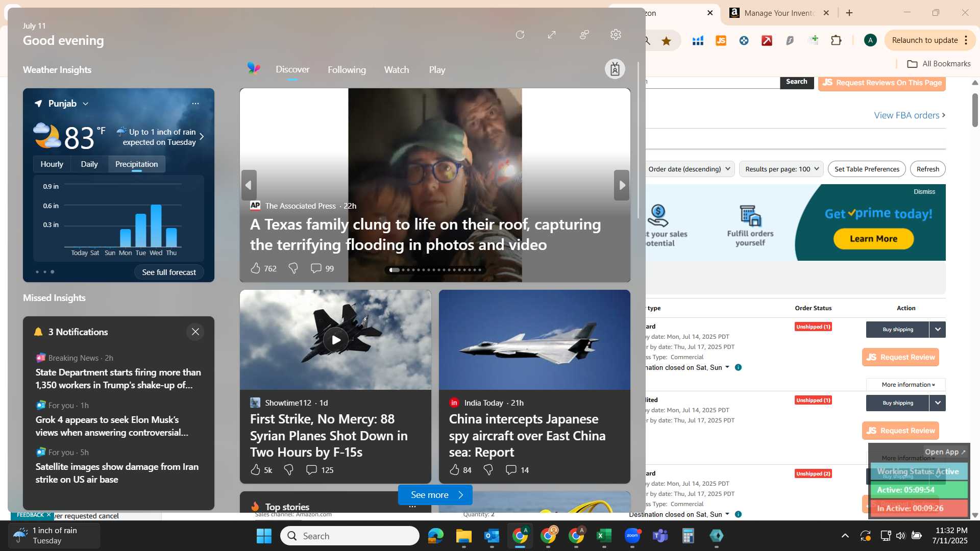The height and width of the screenshot is (551, 980).
Task: Open Excel from taskbar
Action: 604,536
